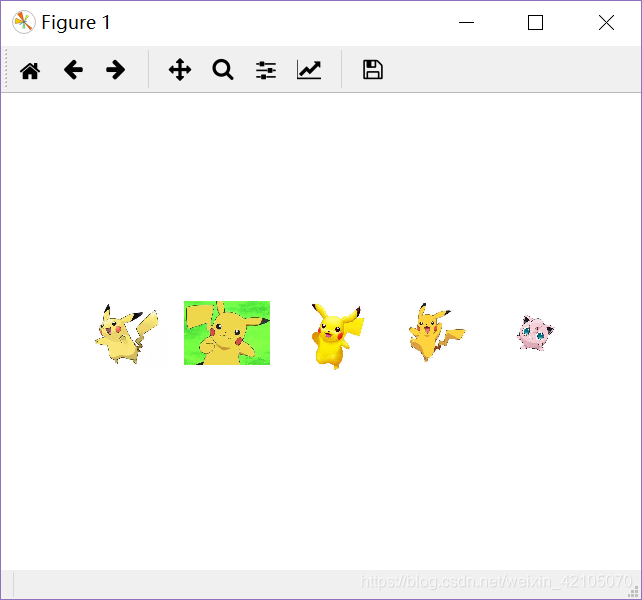
Task: Activate the Zoom to rectangle tool
Action: (x=223, y=70)
